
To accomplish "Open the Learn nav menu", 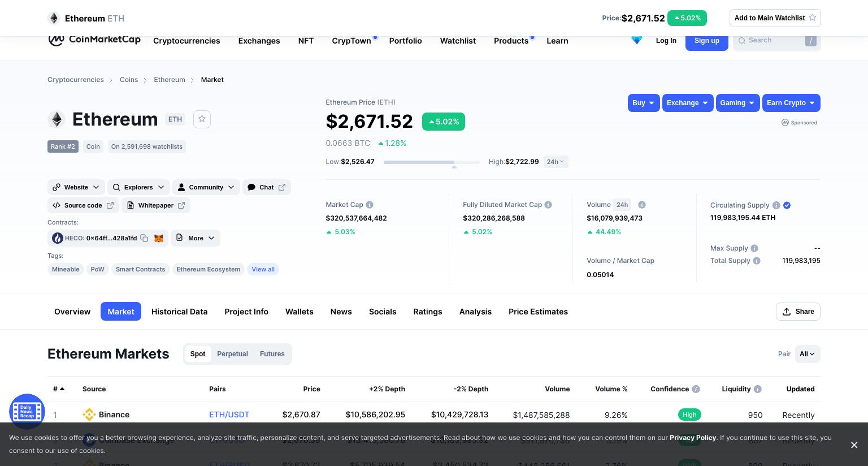I will coord(557,41).
